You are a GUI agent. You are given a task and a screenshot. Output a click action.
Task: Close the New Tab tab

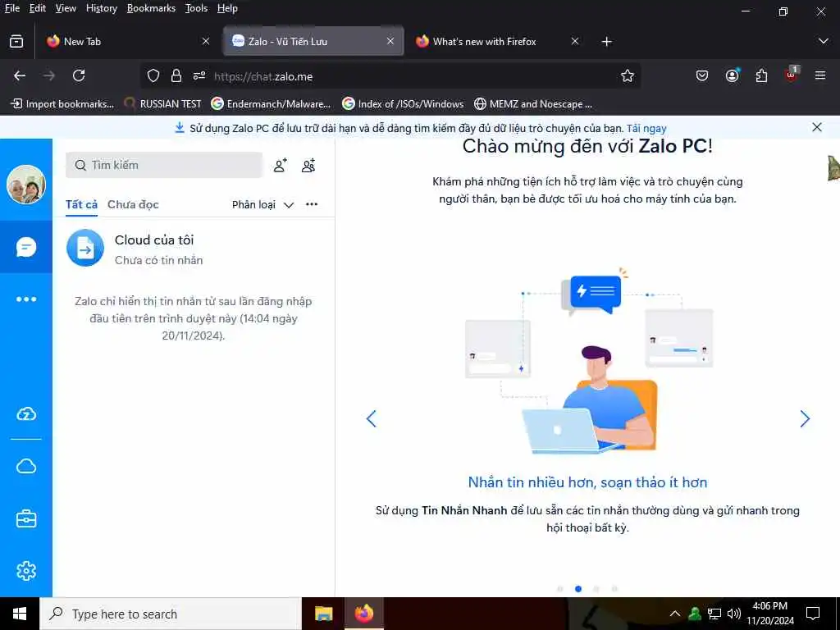click(206, 41)
